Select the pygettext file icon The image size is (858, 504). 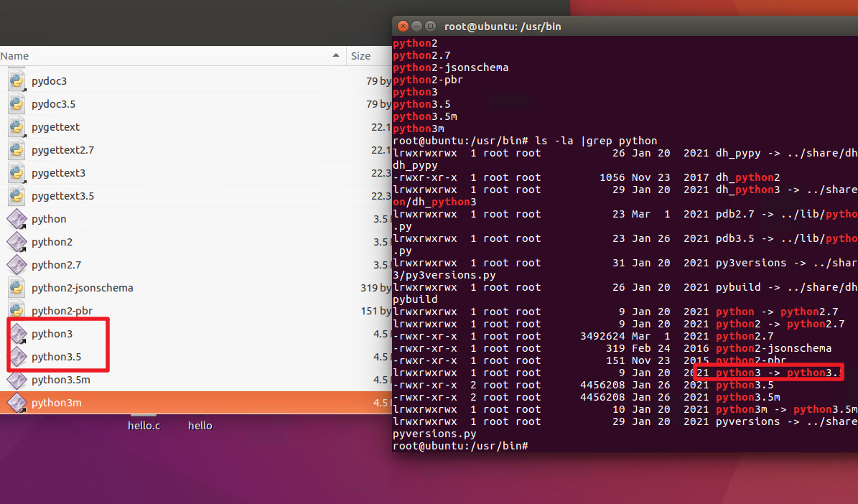[x=17, y=127]
